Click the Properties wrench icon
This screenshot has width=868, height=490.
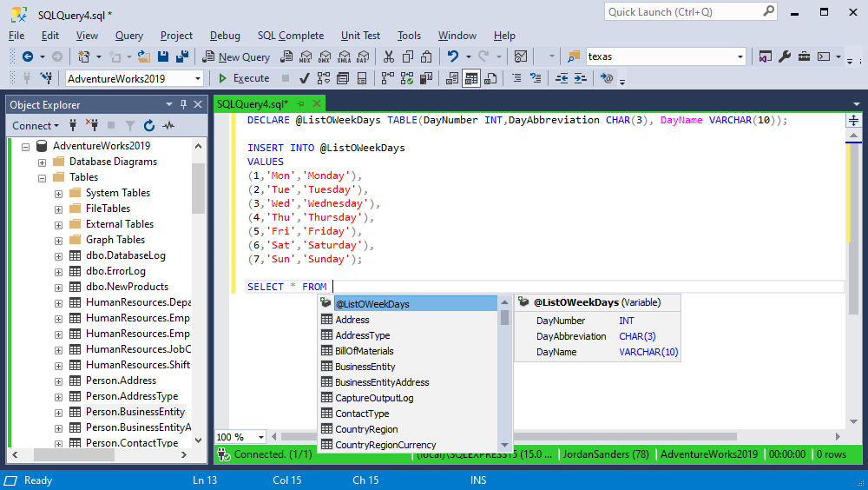pos(785,56)
